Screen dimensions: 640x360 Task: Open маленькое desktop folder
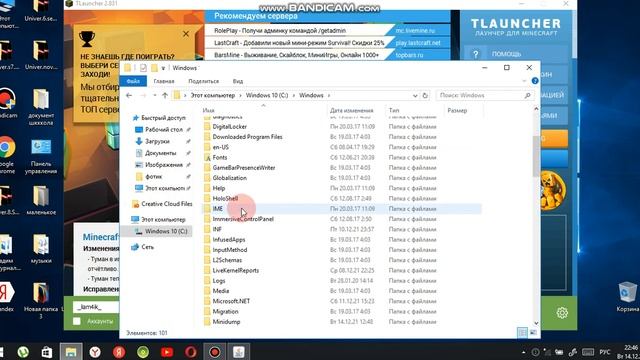tap(41, 200)
